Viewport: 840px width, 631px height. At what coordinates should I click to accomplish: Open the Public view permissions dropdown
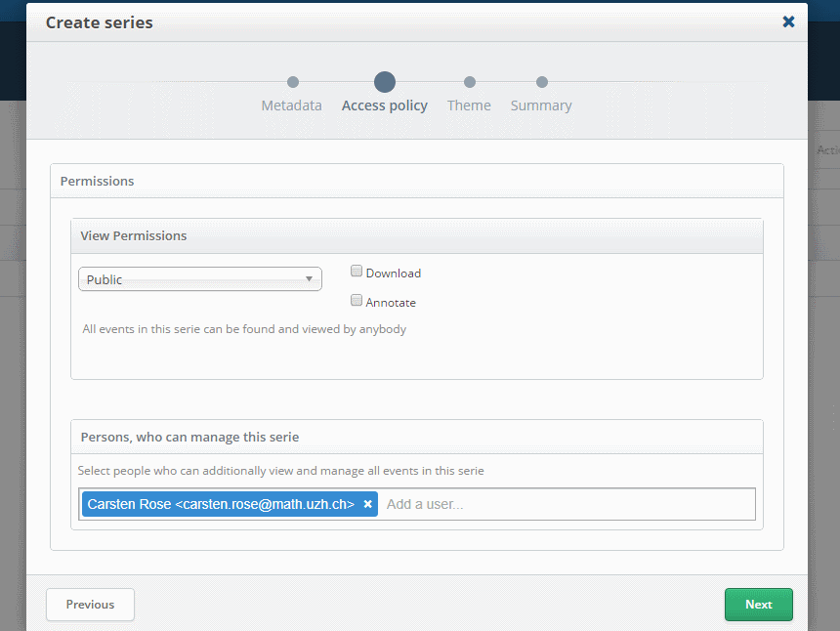(199, 279)
